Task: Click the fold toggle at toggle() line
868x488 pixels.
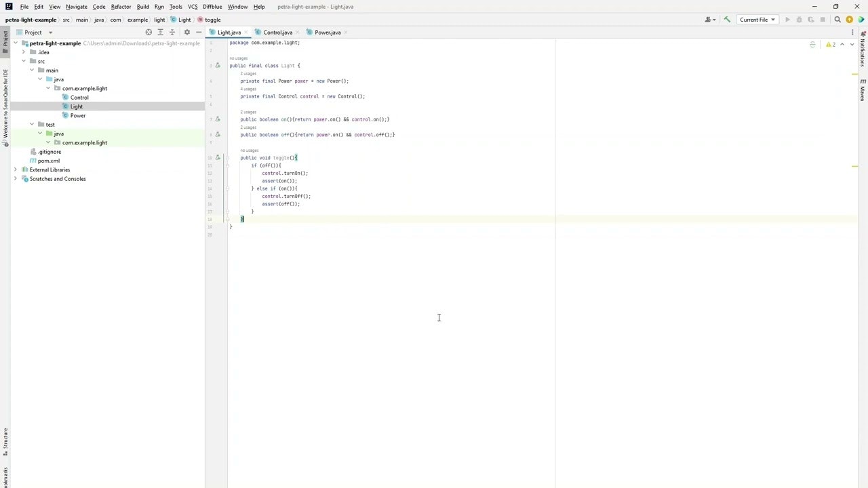Action: 227,158
